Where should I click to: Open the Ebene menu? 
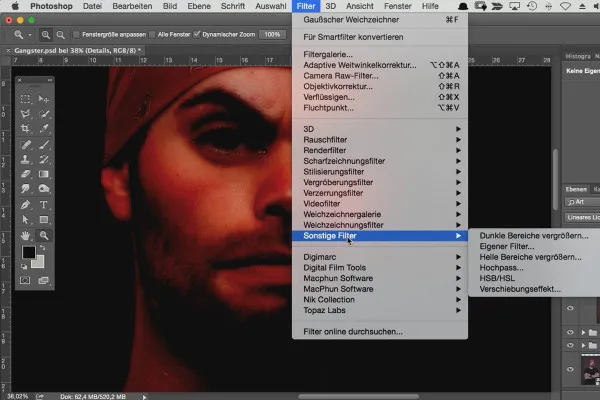[199, 6]
